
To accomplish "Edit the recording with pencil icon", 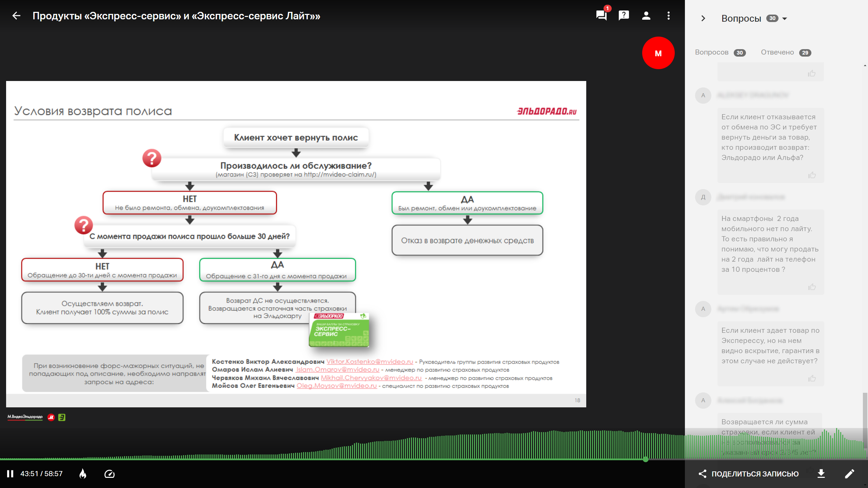I will point(849,474).
